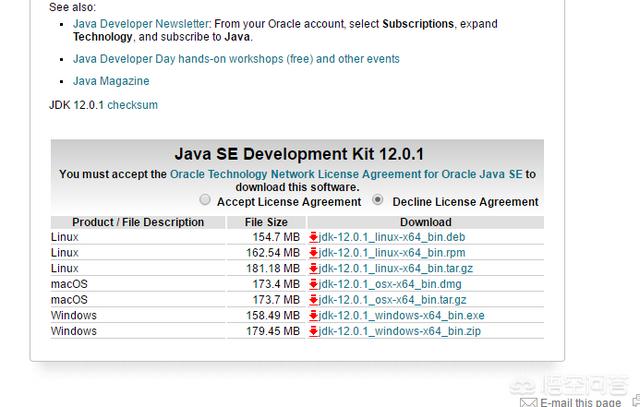Click Windows label in the 179.45 MB row

74,331
